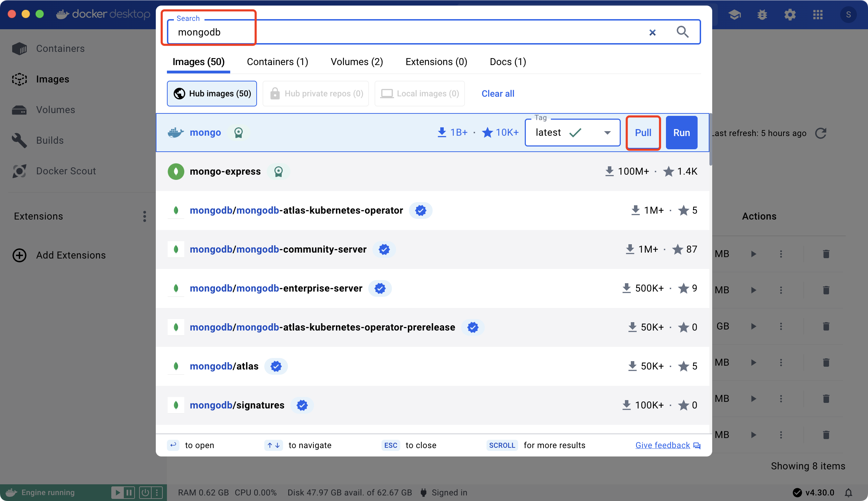Screen dimensions: 868x501
Task: Click the official badge next to mongo-express
Action: (279, 172)
